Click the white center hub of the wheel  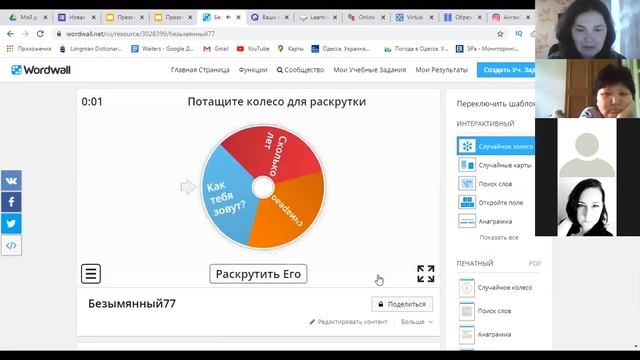[x=263, y=187]
